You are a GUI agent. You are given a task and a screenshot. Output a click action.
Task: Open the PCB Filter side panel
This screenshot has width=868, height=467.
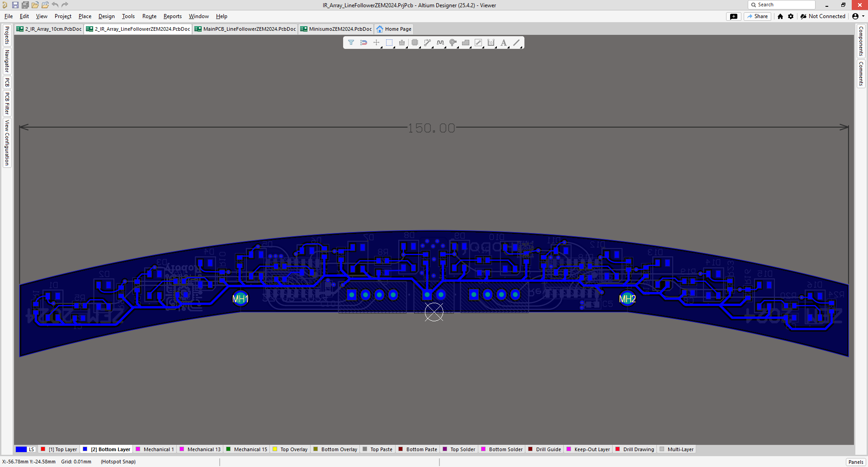pyautogui.click(x=7, y=103)
